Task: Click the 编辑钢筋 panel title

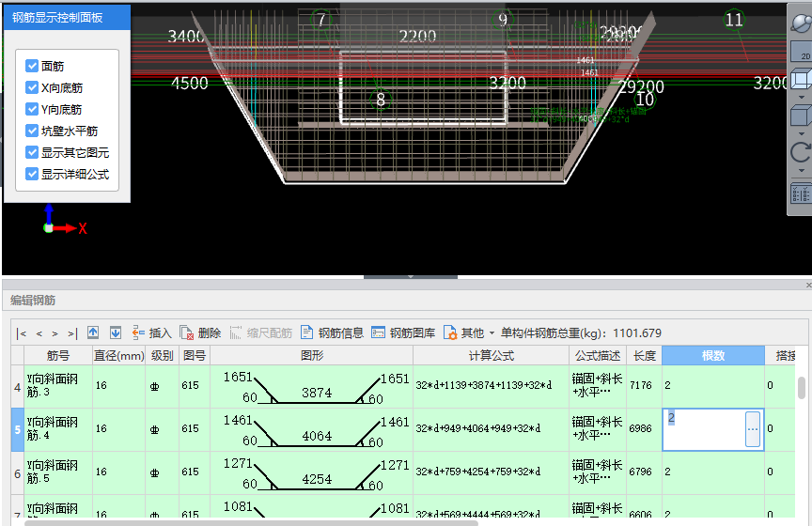Action: pos(33,301)
